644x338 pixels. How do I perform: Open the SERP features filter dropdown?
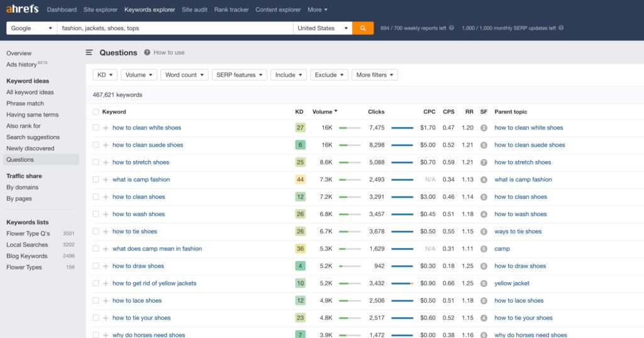tap(240, 75)
